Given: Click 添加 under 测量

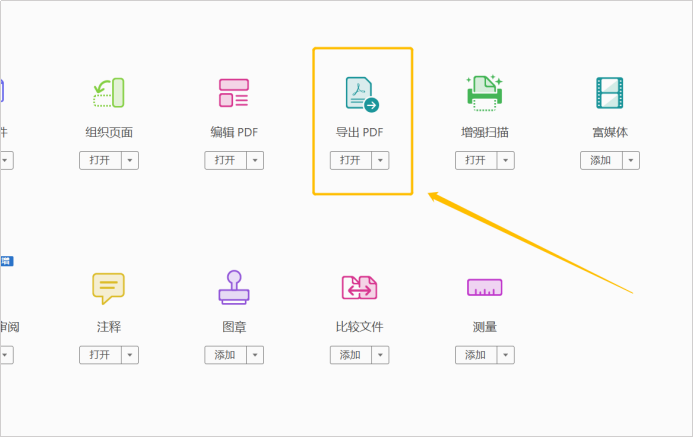Looking at the screenshot, I should [476, 355].
